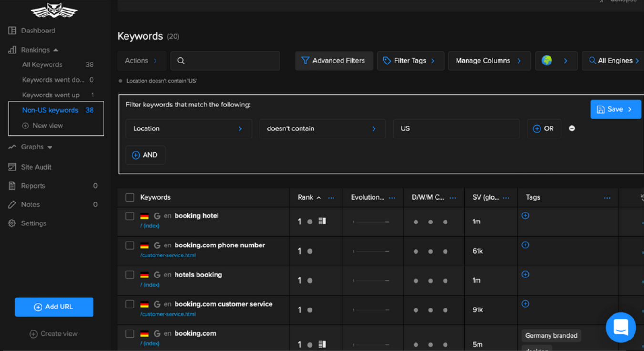This screenshot has width=644, height=351.
Task: Open Tags column options dots
Action: (607, 198)
